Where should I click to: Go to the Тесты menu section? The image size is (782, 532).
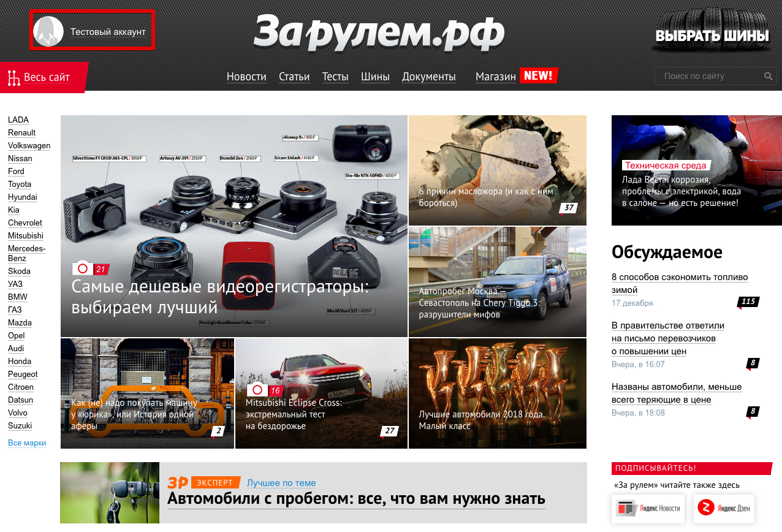335,77
